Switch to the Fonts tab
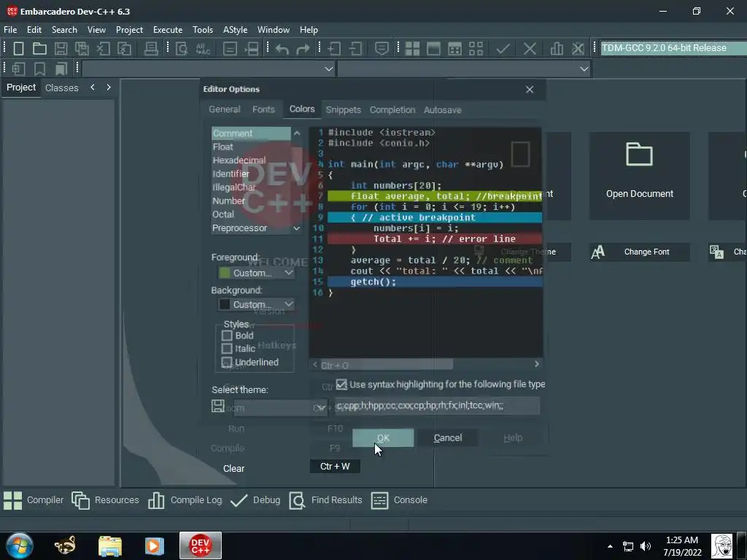The image size is (747, 560). (263, 109)
